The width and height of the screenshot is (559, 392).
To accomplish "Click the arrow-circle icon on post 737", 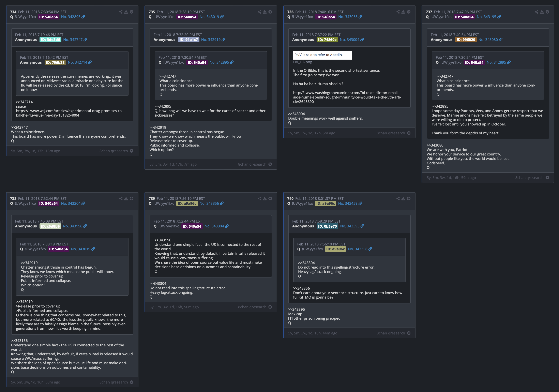I will point(547,12).
